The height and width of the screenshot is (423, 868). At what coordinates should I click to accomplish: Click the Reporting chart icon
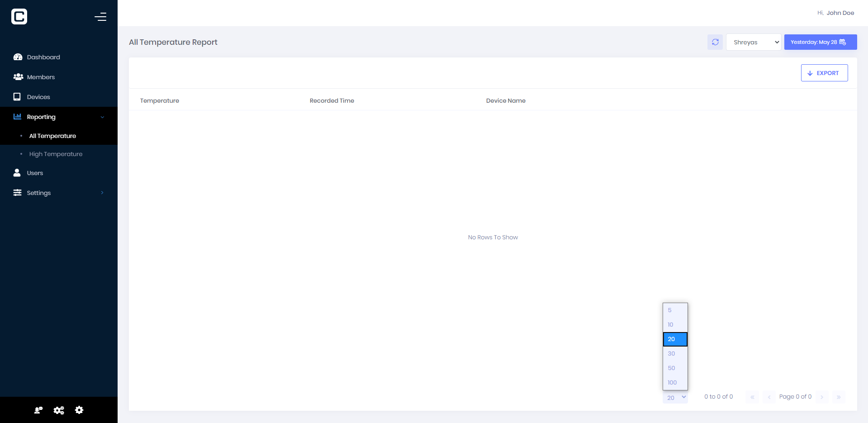(17, 117)
